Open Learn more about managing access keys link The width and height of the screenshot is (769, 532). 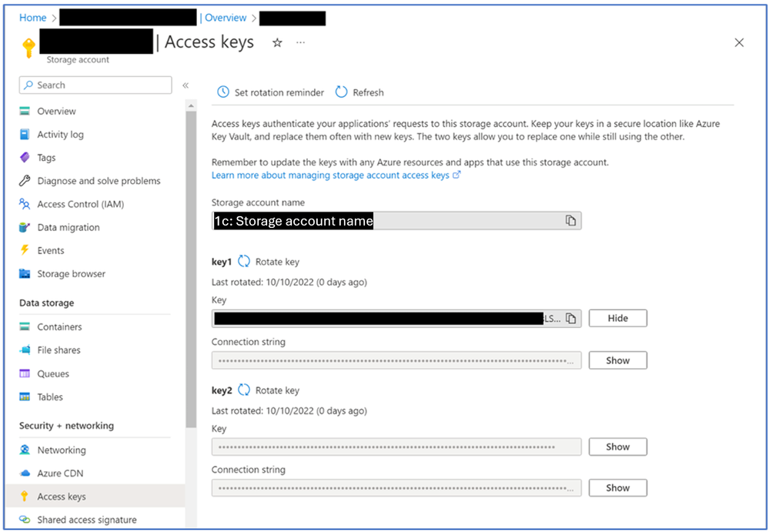(336, 175)
